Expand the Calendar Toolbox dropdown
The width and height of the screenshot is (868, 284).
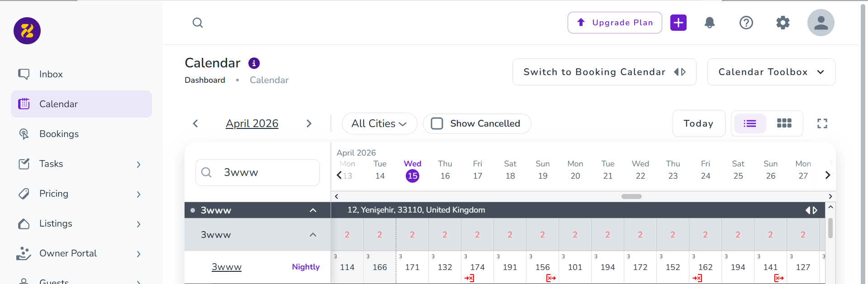[x=771, y=72]
